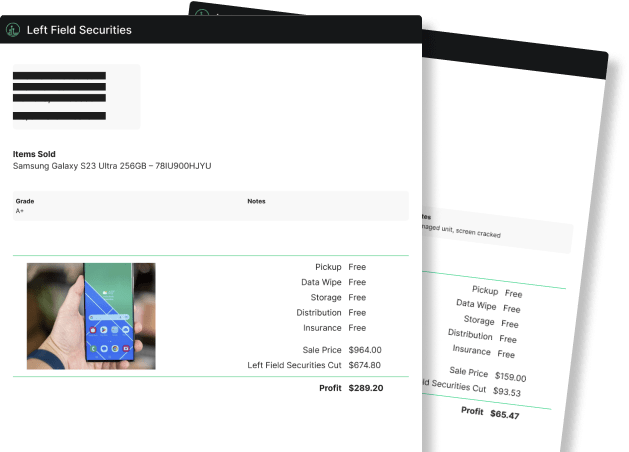The width and height of the screenshot is (629, 452).
Task: Click the $65.47 profit on back invoice
Action: [x=505, y=415]
